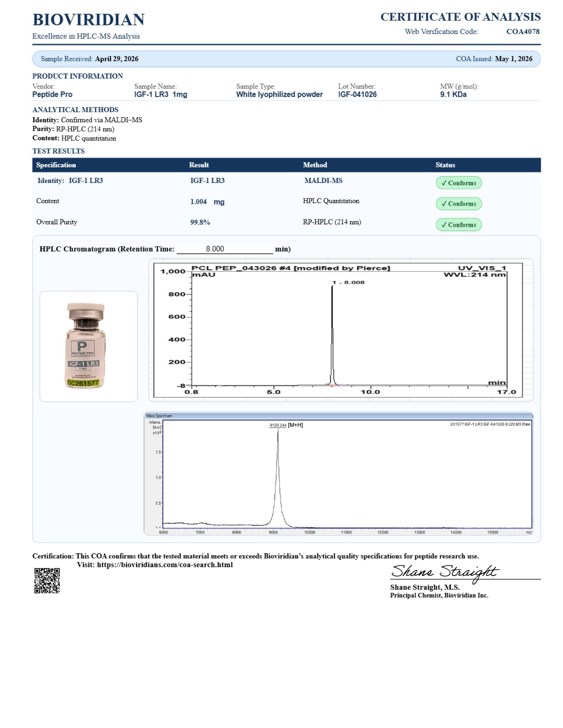Image resolution: width=563 pixels, height=728 pixels.
Task: Open the coa-search.html verification link
Action: point(165,565)
